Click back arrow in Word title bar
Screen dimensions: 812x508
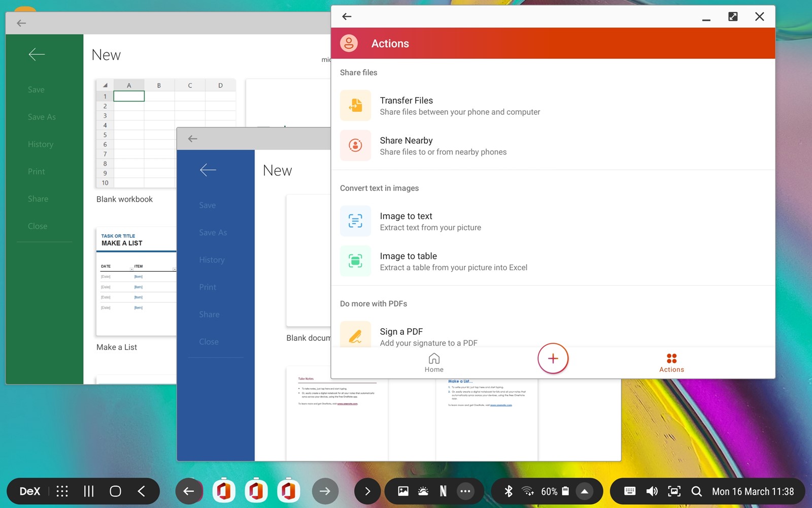192,139
